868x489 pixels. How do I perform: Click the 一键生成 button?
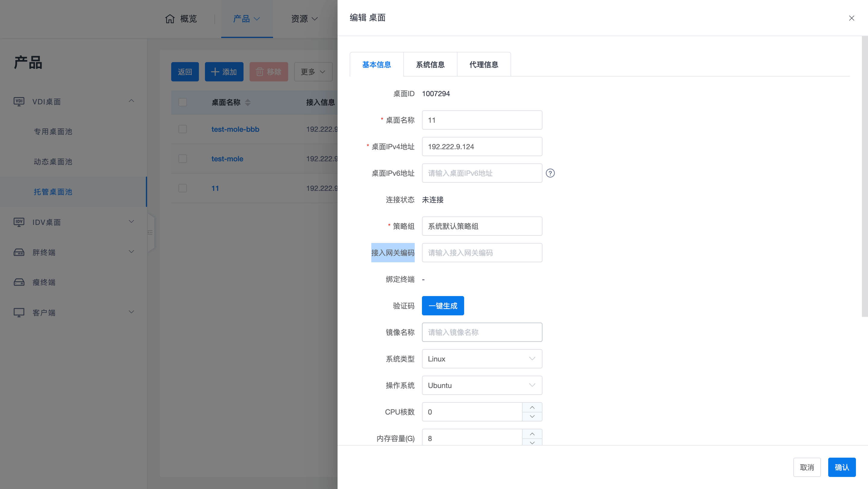442,306
